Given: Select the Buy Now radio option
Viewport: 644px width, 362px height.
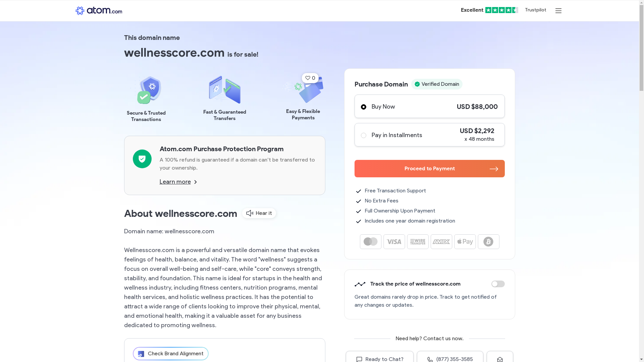Looking at the screenshot, I should (x=364, y=107).
